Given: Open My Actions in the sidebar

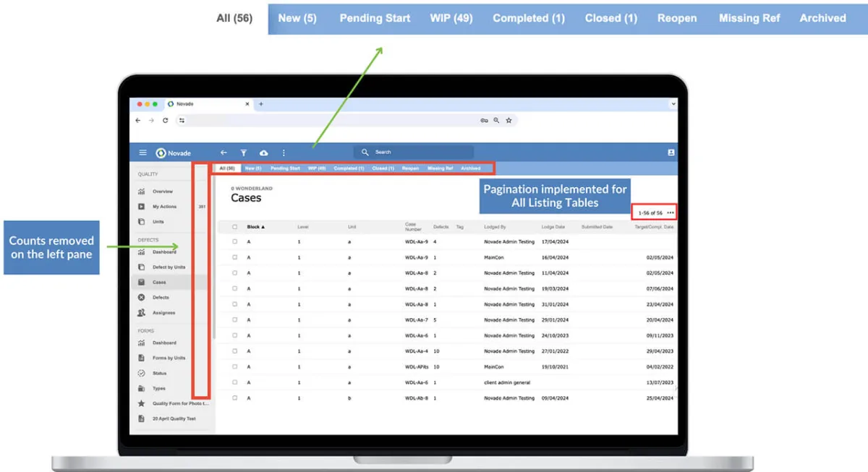Looking at the screenshot, I should (164, 207).
